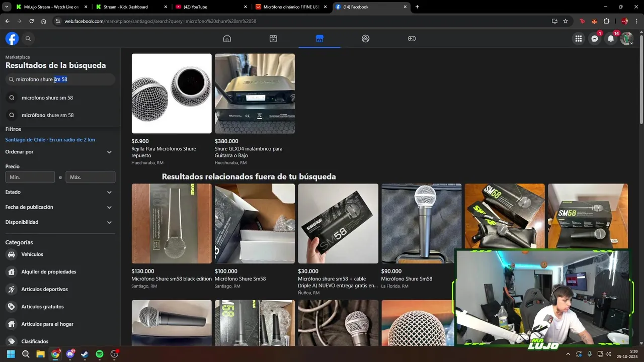Select the Marketplace storefront icon
Screen dimensions: 644x362
tap(319, 39)
